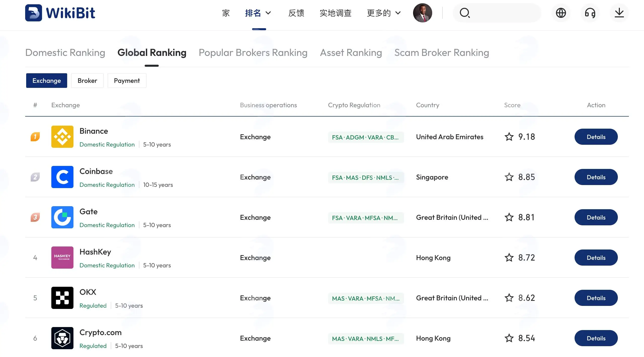
Task: Open customer support headset icon
Action: point(590,13)
